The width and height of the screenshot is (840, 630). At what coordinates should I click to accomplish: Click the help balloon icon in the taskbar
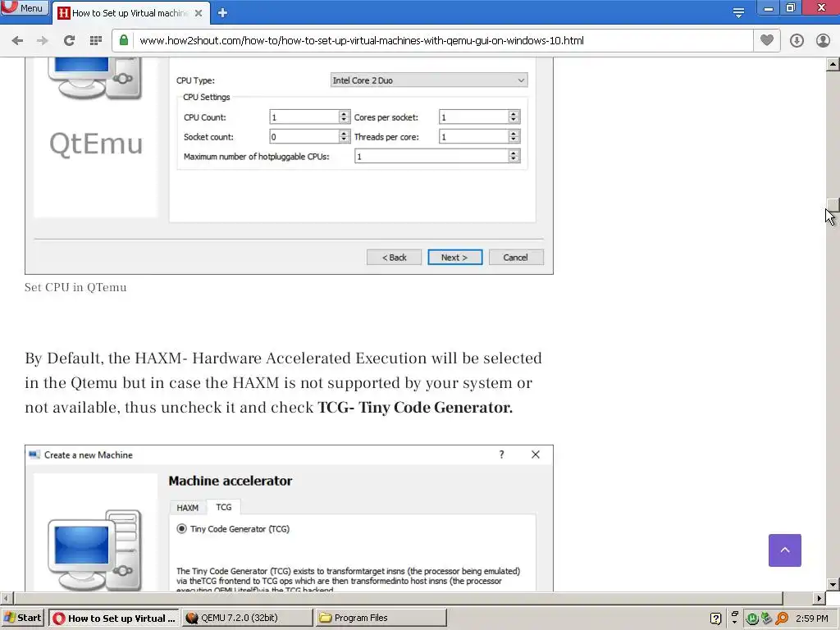click(715, 619)
